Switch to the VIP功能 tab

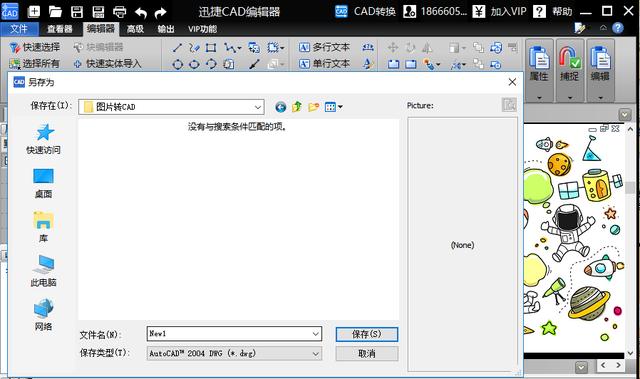pyautogui.click(x=202, y=29)
